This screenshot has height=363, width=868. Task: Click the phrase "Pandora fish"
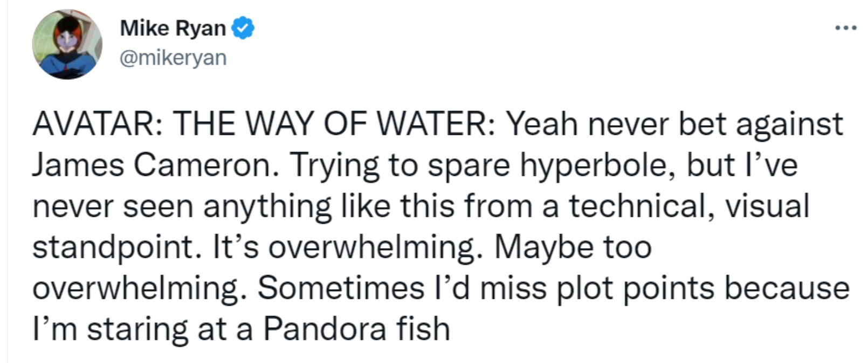[356, 329]
